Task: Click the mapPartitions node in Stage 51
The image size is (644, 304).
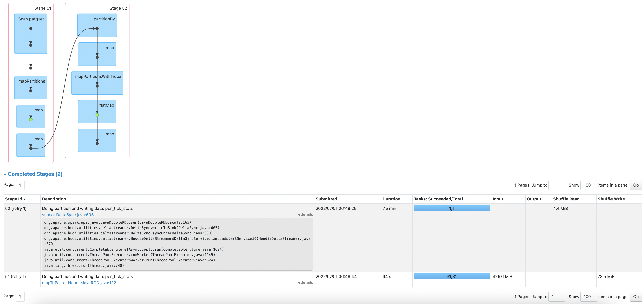Action: (x=31, y=87)
